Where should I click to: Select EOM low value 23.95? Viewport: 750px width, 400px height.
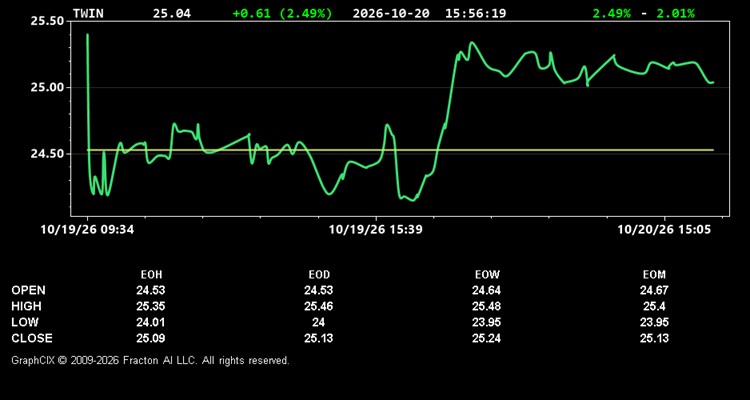point(654,322)
